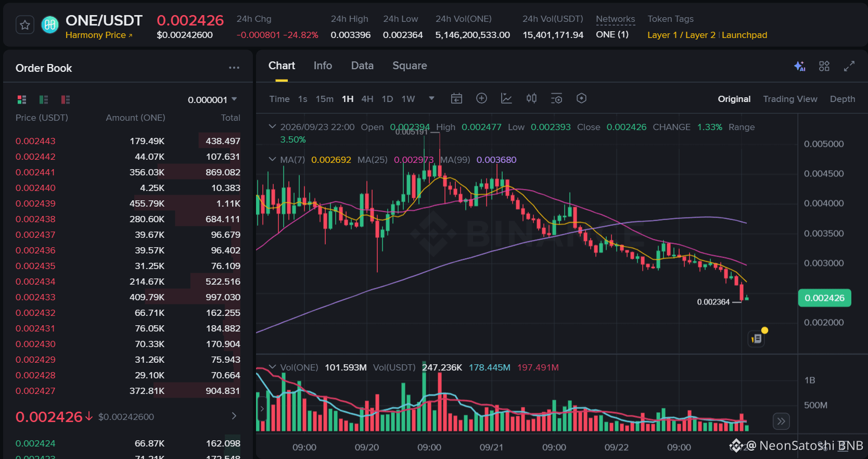The width and height of the screenshot is (868, 459).
Task: Open the calendar date picker icon
Action: [456, 98]
